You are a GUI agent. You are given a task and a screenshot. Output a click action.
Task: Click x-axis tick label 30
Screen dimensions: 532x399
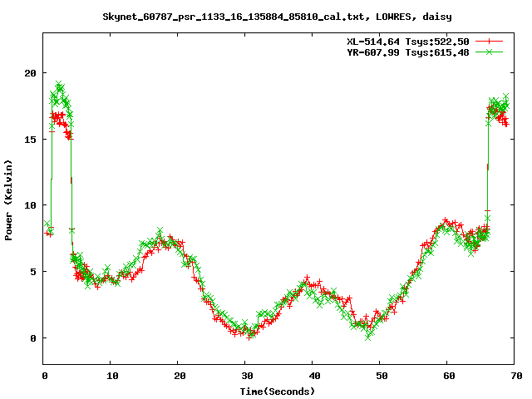247,376
